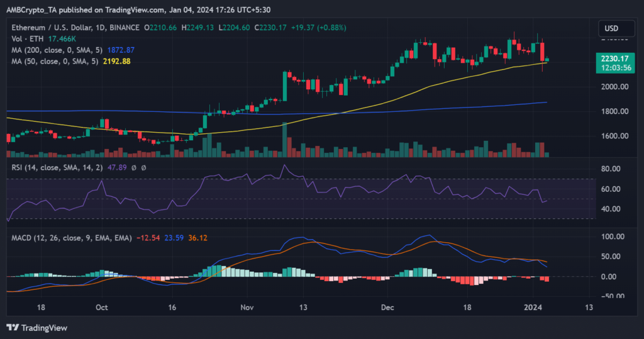Click the last green daily candlestick

(x=547, y=60)
